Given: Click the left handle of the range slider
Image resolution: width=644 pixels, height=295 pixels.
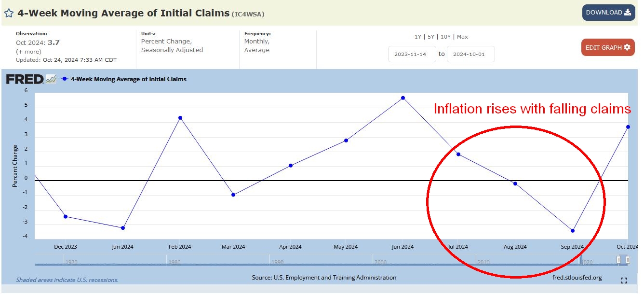Looking at the screenshot, I should (618, 260).
